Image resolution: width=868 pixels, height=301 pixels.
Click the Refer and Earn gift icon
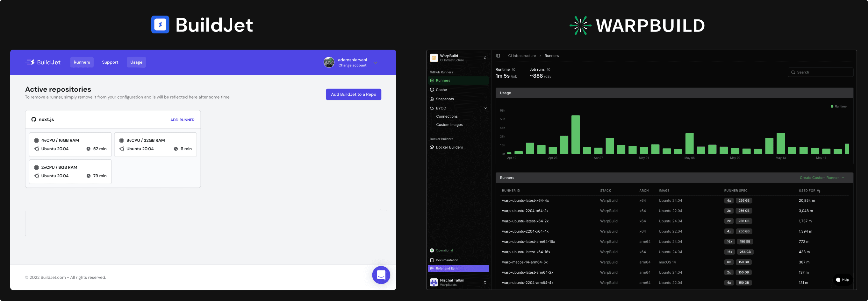432,268
